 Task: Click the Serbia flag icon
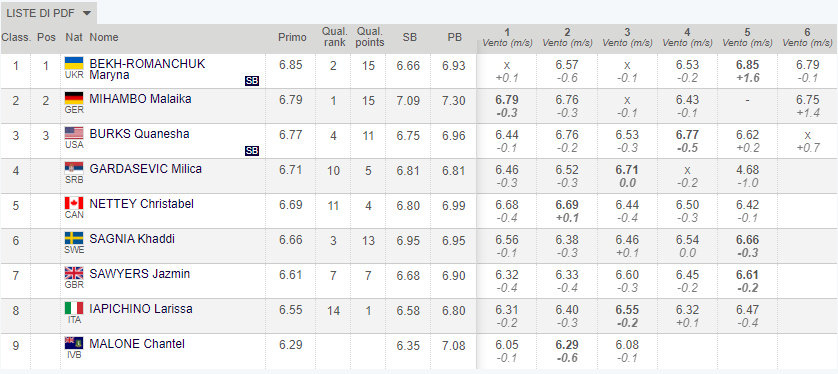tap(74, 168)
